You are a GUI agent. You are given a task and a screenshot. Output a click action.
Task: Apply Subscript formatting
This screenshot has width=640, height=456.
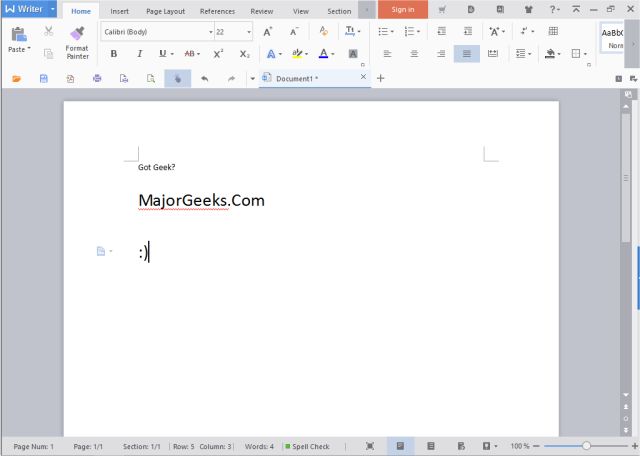[x=244, y=54]
